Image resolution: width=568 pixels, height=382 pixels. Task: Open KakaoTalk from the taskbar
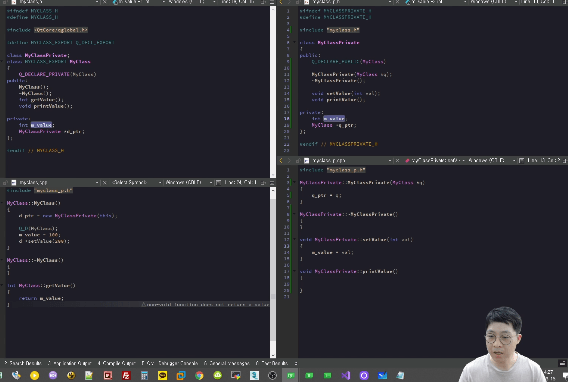[162, 375]
